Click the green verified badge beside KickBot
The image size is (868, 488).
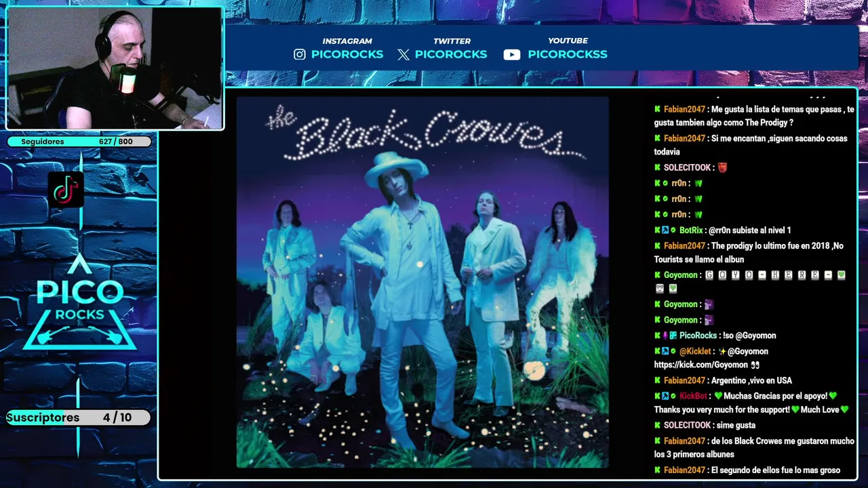pyautogui.click(x=673, y=396)
